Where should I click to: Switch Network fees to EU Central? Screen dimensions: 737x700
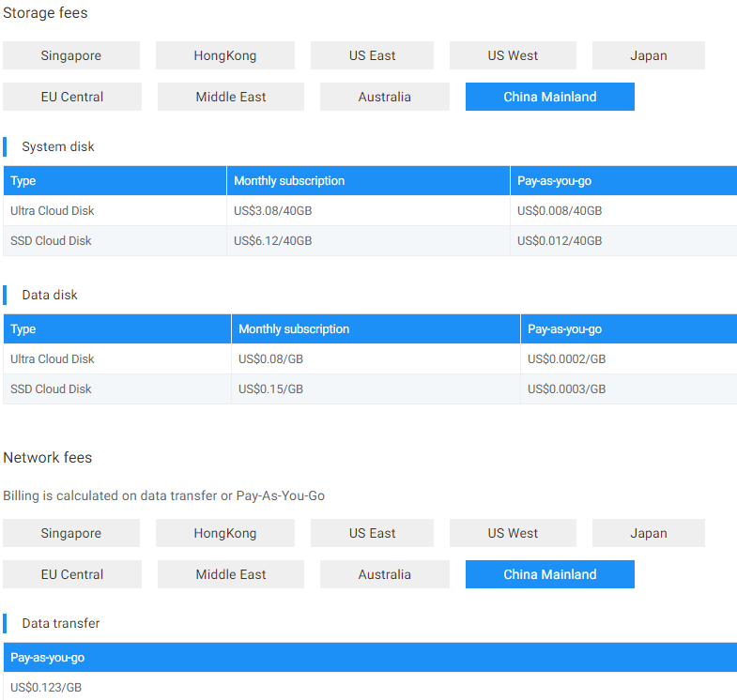point(72,574)
